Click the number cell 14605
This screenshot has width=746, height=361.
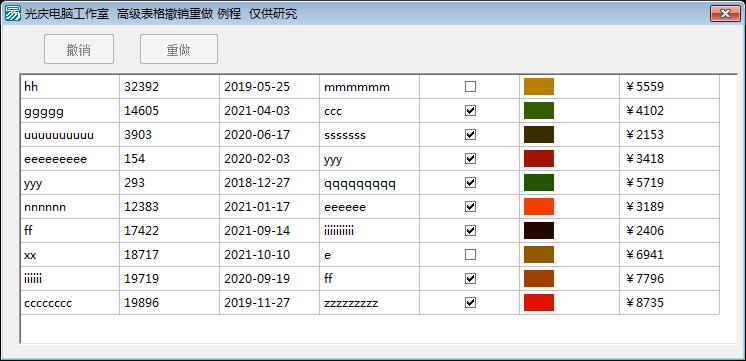pyautogui.click(x=169, y=111)
